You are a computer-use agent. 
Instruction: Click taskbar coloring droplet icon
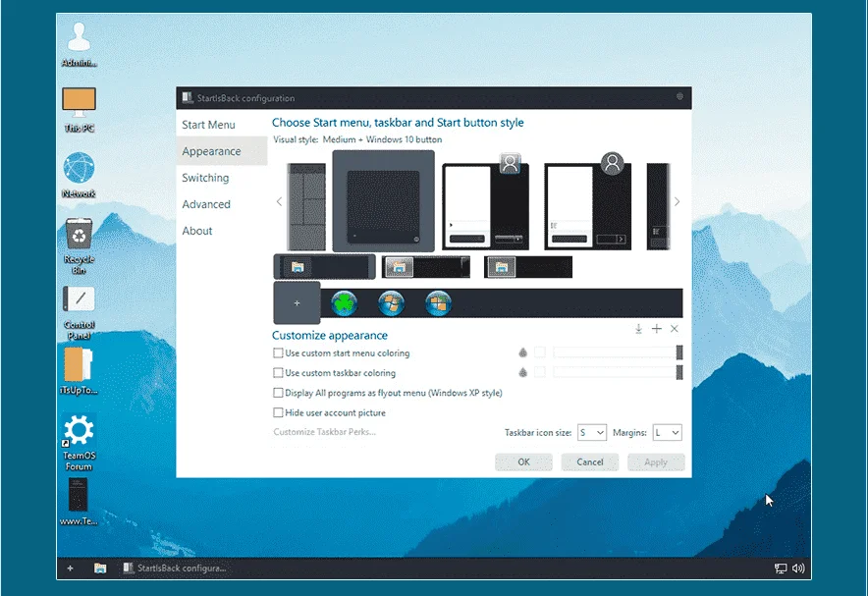coord(522,372)
